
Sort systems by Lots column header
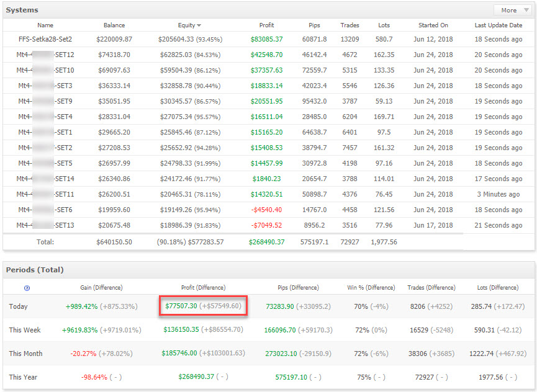point(384,25)
